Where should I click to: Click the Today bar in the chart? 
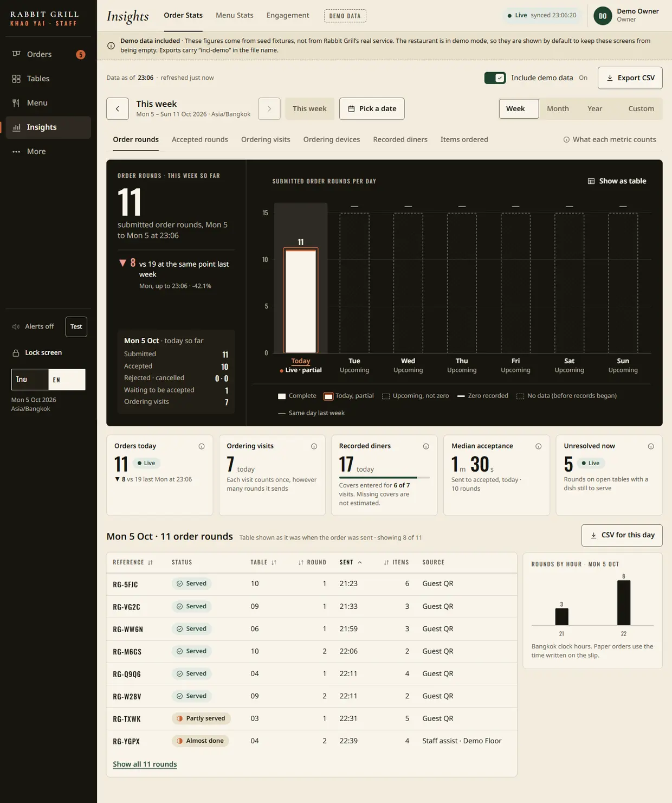pyautogui.click(x=301, y=300)
